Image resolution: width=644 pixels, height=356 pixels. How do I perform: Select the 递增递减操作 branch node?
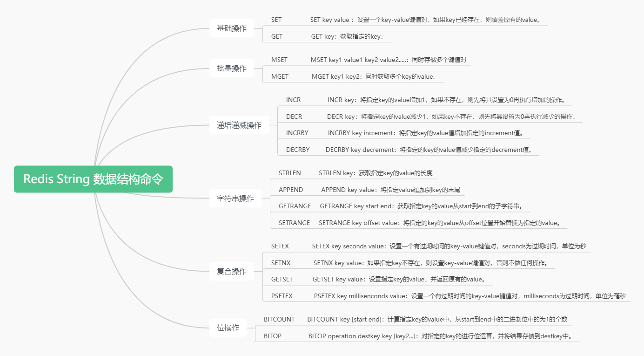[239, 125]
